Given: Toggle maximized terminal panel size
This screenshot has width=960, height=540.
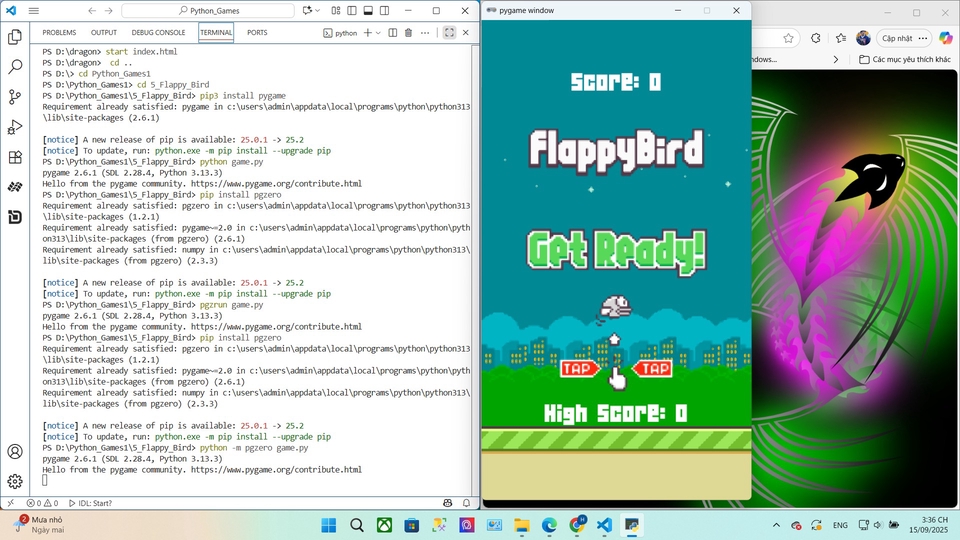Looking at the screenshot, I should tap(449, 33).
